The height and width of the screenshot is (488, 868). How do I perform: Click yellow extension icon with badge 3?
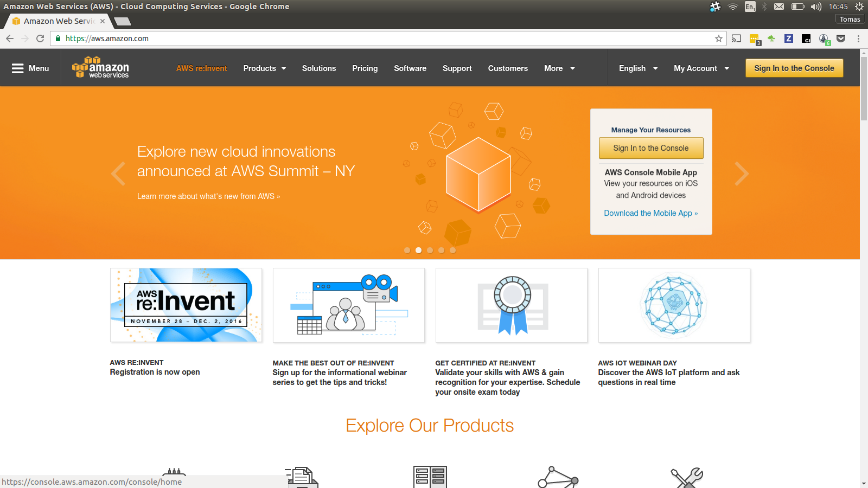755,39
